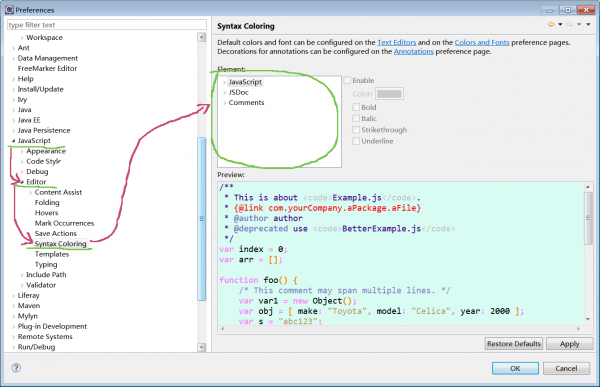
Task: Select Debug under JavaScript
Action: point(37,172)
